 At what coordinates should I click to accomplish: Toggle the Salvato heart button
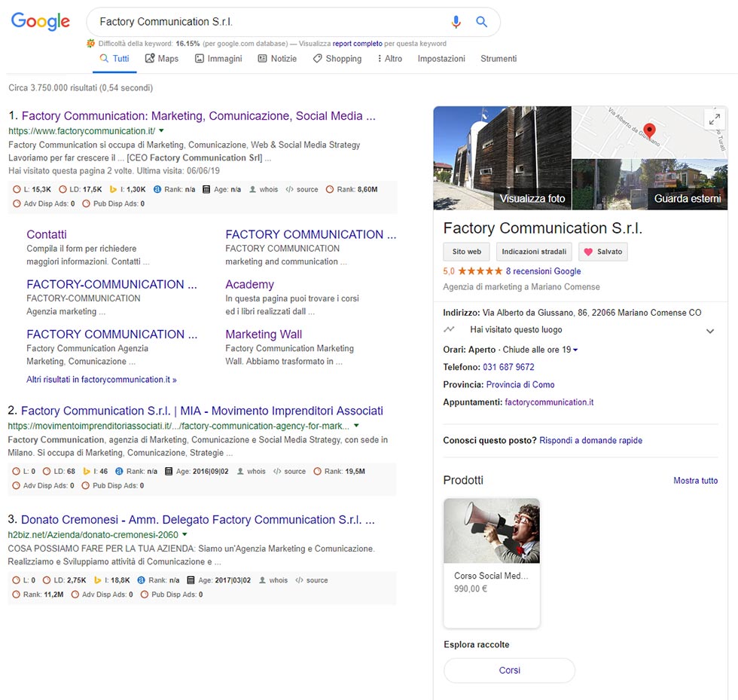coord(603,252)
